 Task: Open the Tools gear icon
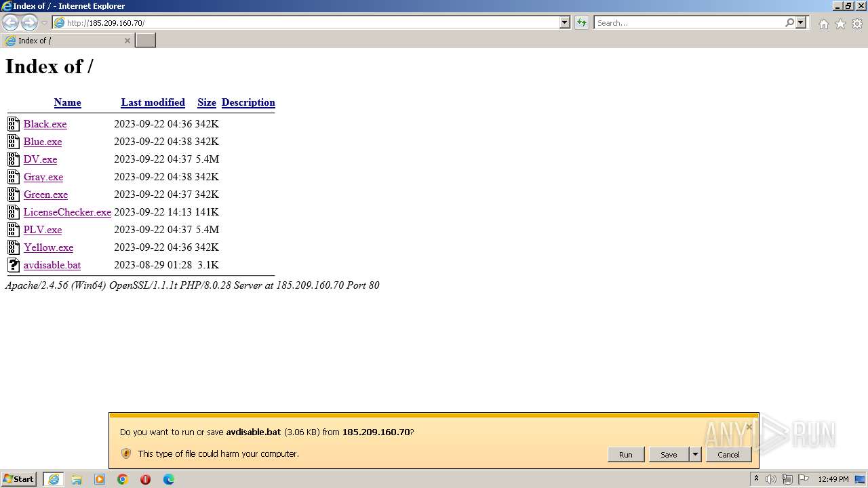point(857,24)
